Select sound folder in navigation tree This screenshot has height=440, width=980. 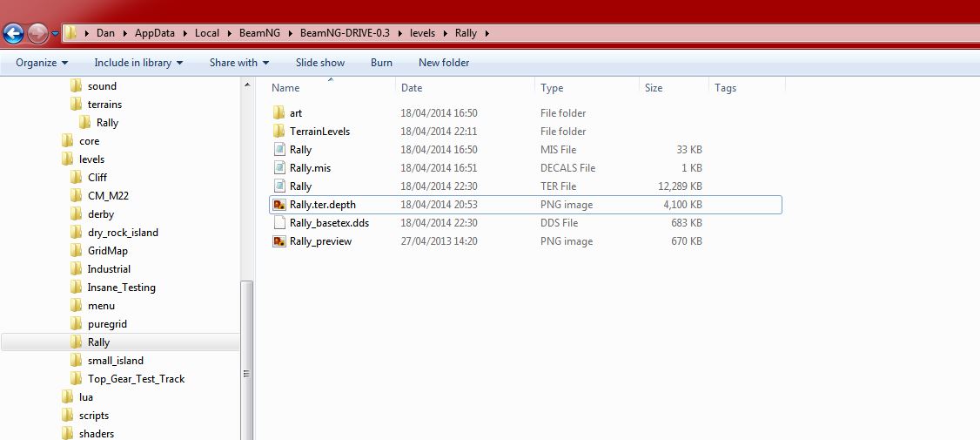[102, 86]
